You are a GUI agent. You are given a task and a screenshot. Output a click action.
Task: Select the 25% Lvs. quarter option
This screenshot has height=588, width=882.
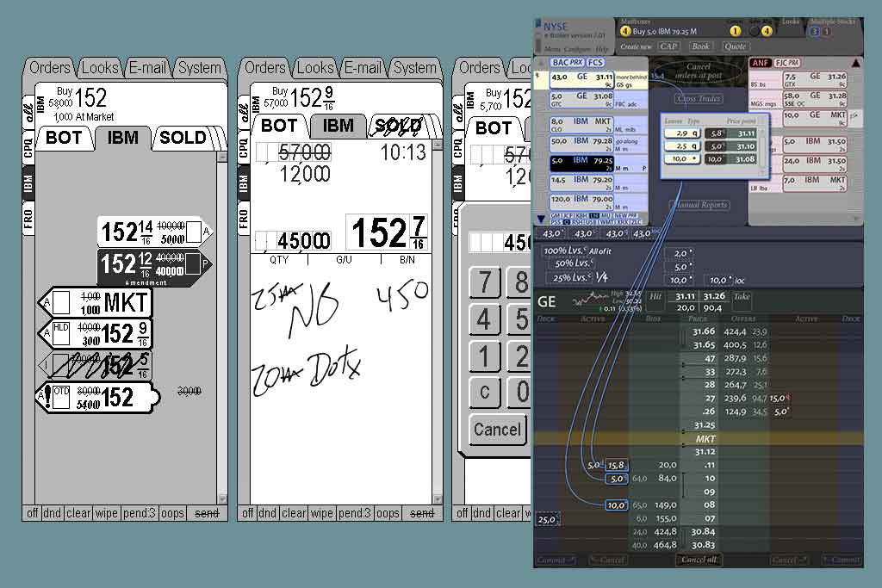click(x=577, y=276)
